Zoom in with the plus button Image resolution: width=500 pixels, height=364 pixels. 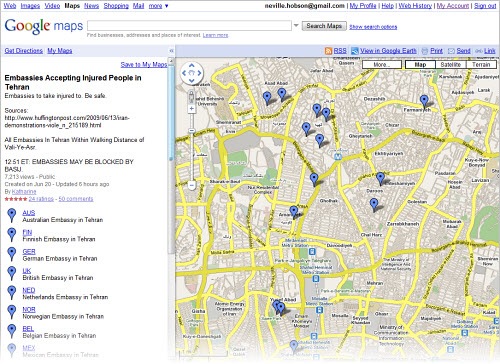tap(192, 109)
